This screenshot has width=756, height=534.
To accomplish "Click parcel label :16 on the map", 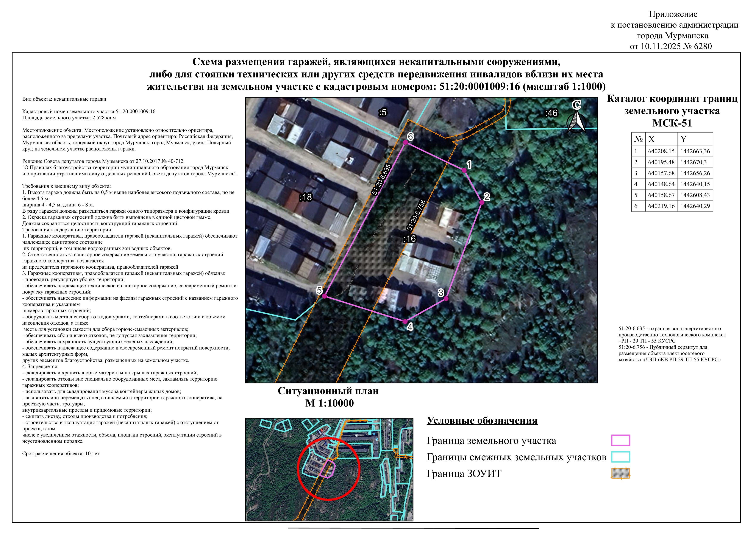I will pyautogui.click(x=410, y=239).
